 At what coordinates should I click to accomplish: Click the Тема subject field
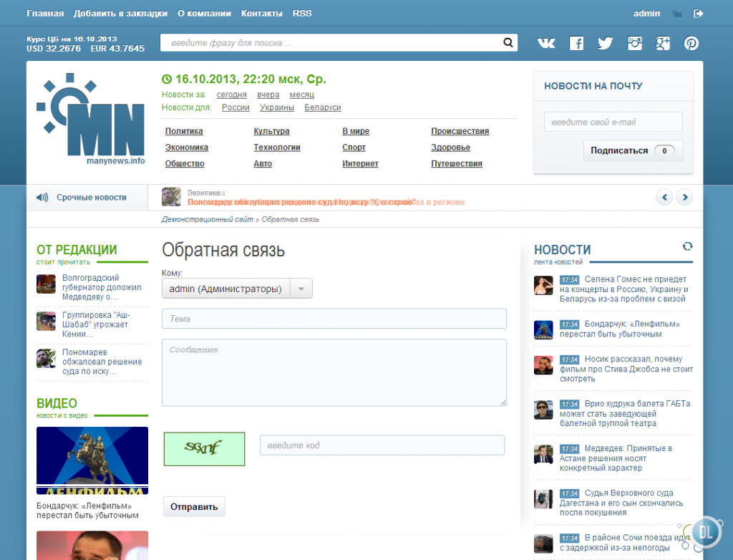[x=334, y=319]
